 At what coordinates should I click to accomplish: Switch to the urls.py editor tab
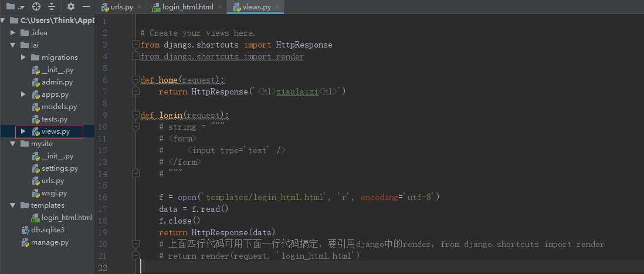tap(122, 7)
